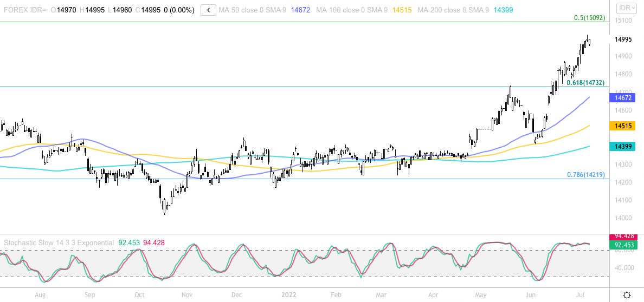This screenshot has height=302, width=644.
Task: Collapse the indicator legend with the arrow button
Action: (x=208, y=10)
